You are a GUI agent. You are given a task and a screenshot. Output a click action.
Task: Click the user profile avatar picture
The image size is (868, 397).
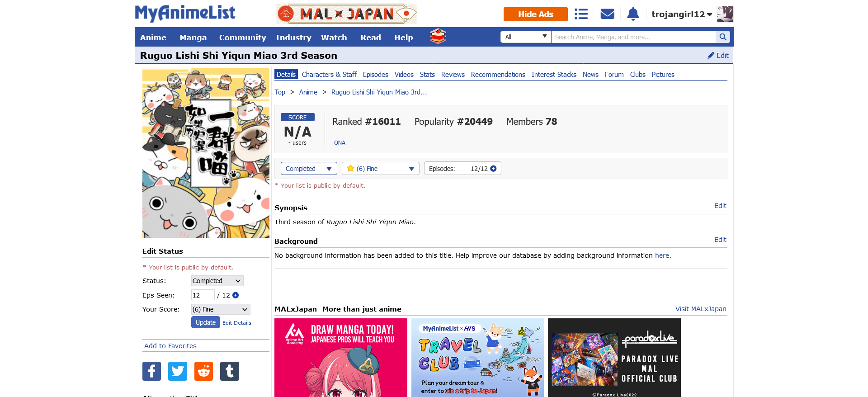point(725,14)
